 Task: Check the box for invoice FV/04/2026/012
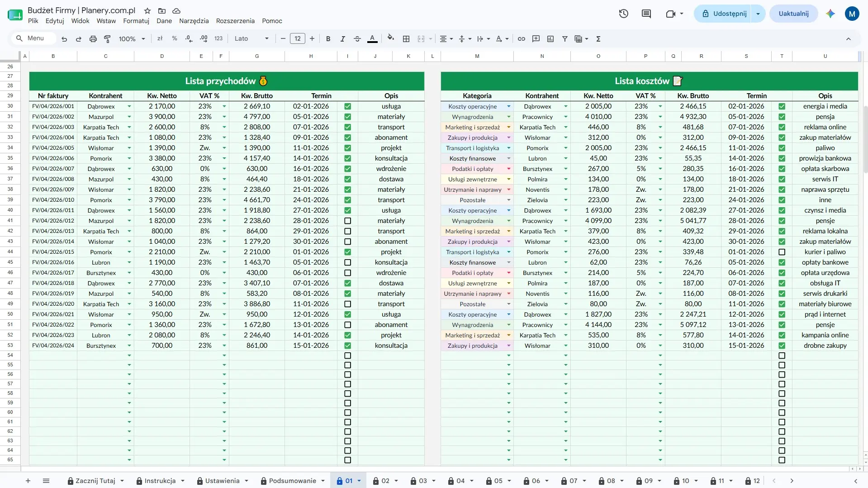click(x=347, y=221)
